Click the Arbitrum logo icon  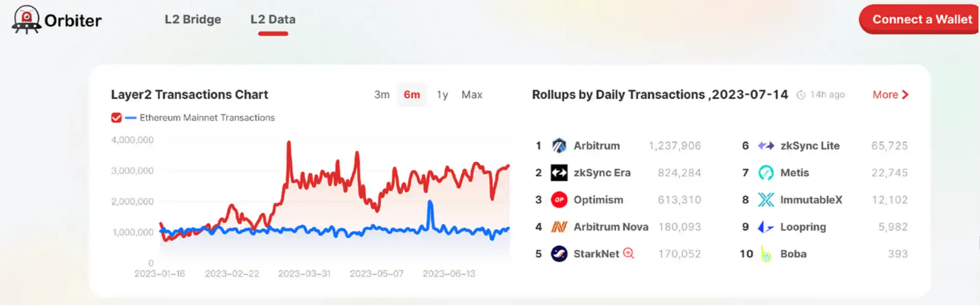[559, 146]
